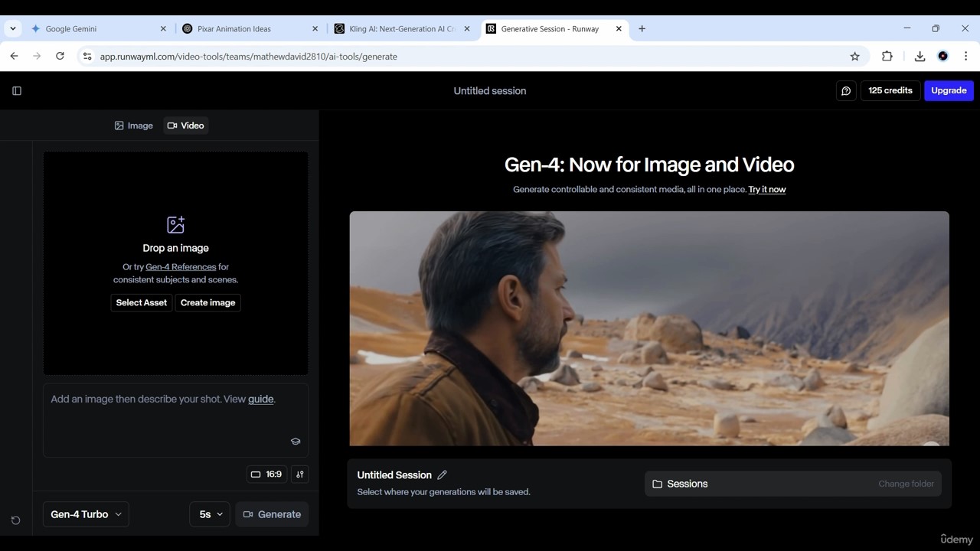
Task: Click the reset history icon at the bottom left
Action: [15, 520]
